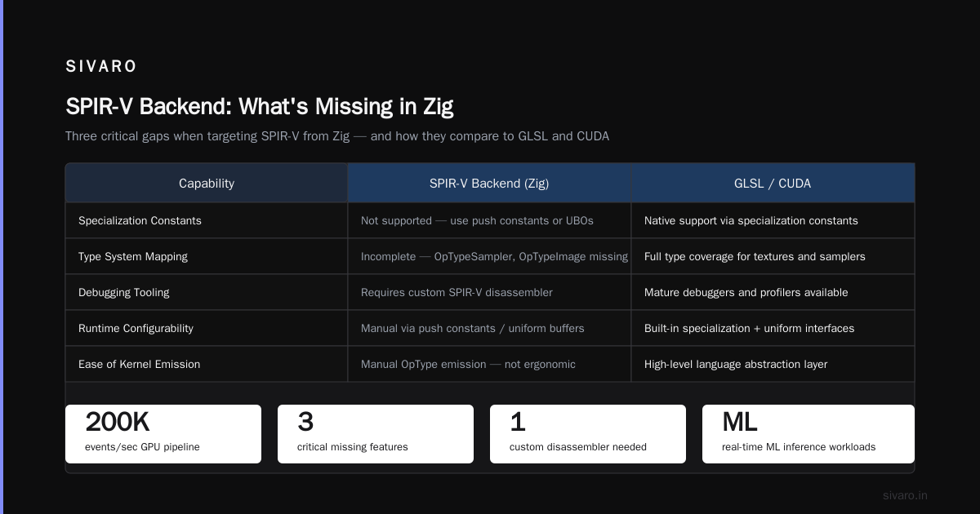
Task: Click "critical missing features" caption
Action: (x=353, y=446)
